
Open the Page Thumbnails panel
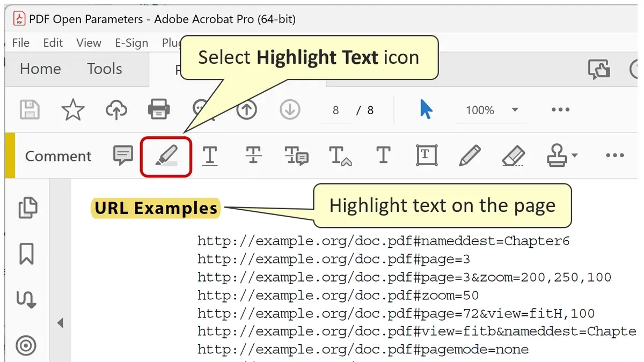27,208
